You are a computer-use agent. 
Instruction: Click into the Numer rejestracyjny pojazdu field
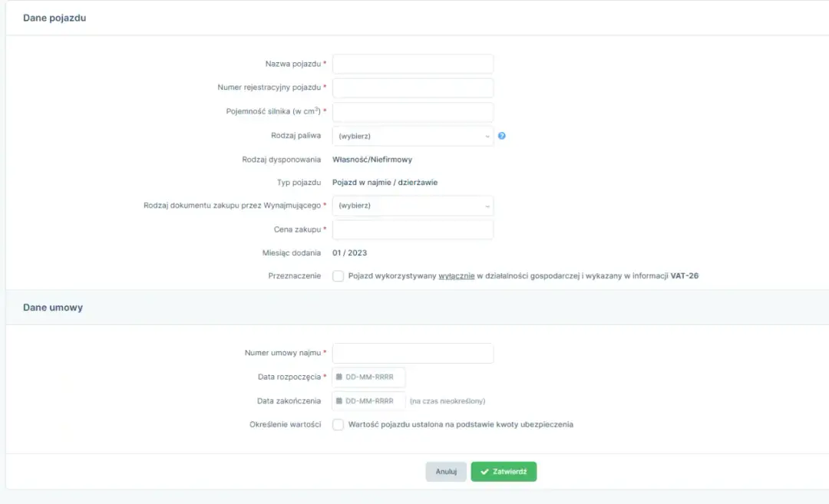click(412, 87)
